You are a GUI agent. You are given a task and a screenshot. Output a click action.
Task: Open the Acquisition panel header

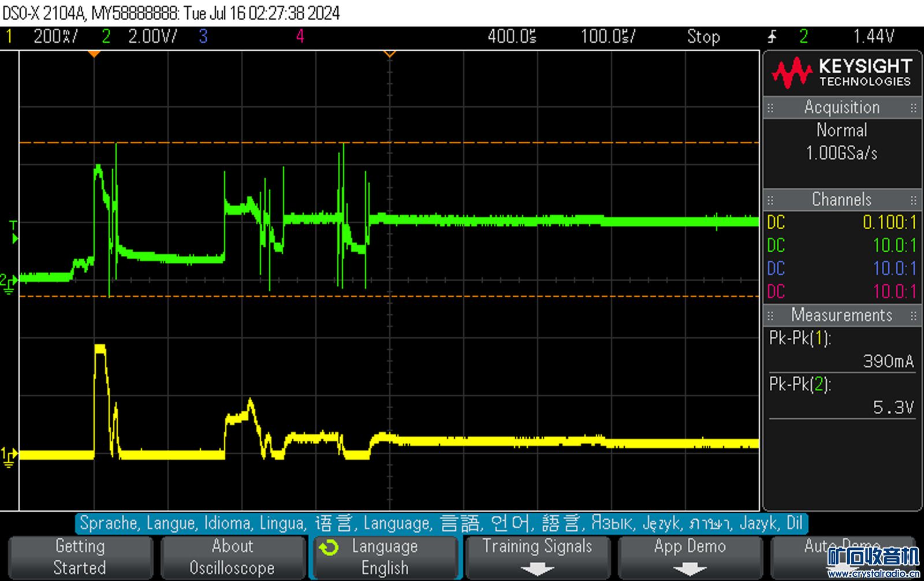coord(841,107)
